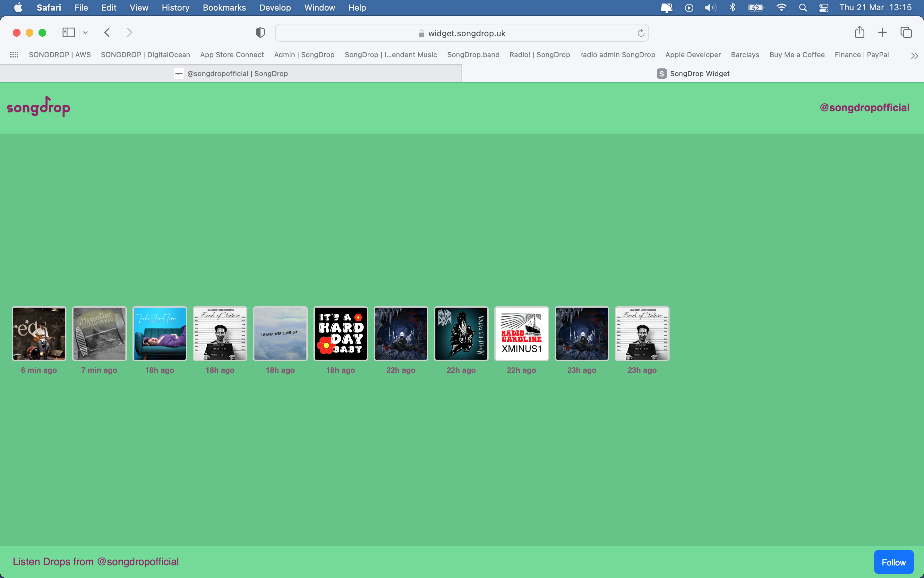The width and height of the screenshot is (924, 578).
Task: Focus the widget.songdrop.uk address bar
Action: (x=462, y=33)
